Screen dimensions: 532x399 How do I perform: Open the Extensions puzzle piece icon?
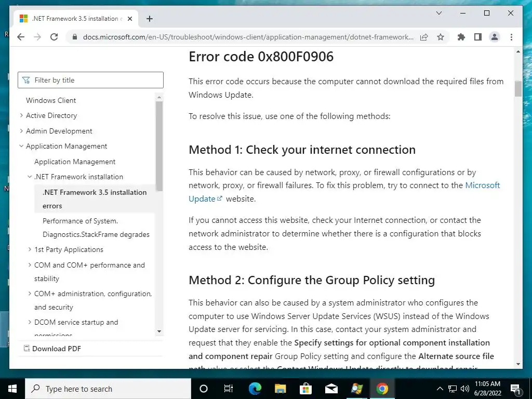[x=461, y=37]
